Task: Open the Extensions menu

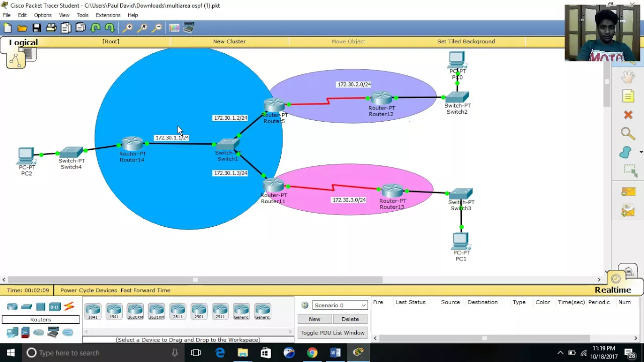Action: pyautogui.click(x=108, y=15)
